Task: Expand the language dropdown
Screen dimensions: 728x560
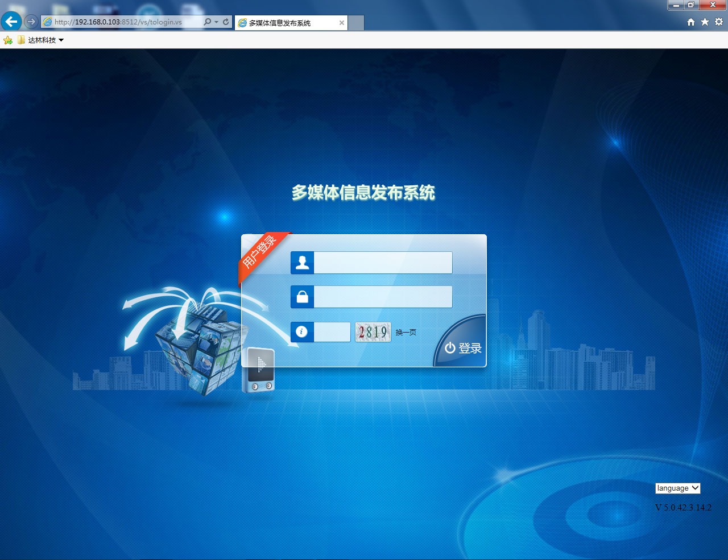Action: 677,488
